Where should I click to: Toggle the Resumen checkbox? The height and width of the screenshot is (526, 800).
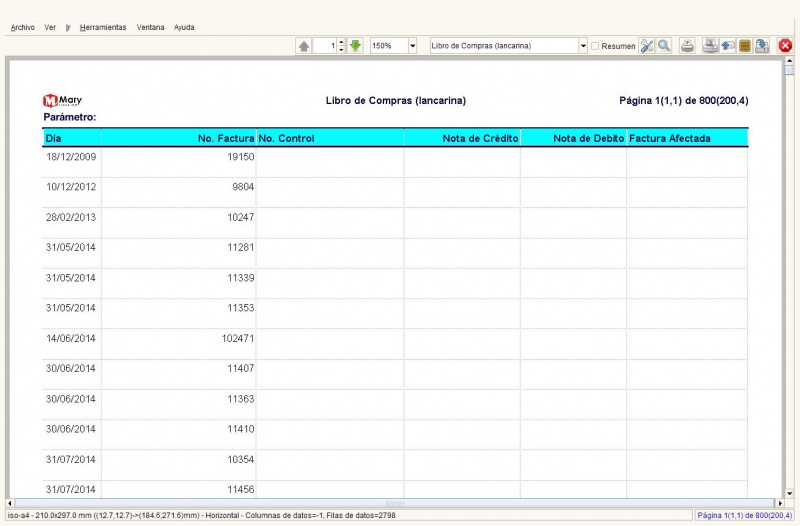tap(595, 46)
